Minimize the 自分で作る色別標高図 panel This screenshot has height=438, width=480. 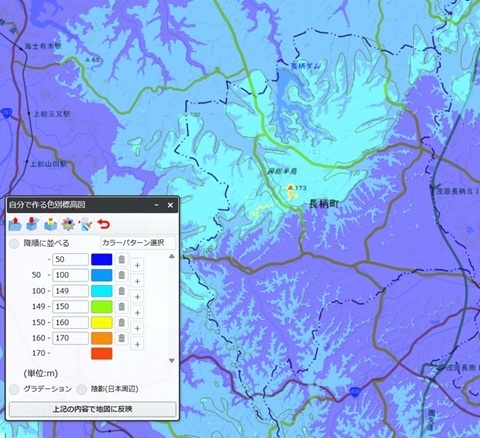pos(156,205)
